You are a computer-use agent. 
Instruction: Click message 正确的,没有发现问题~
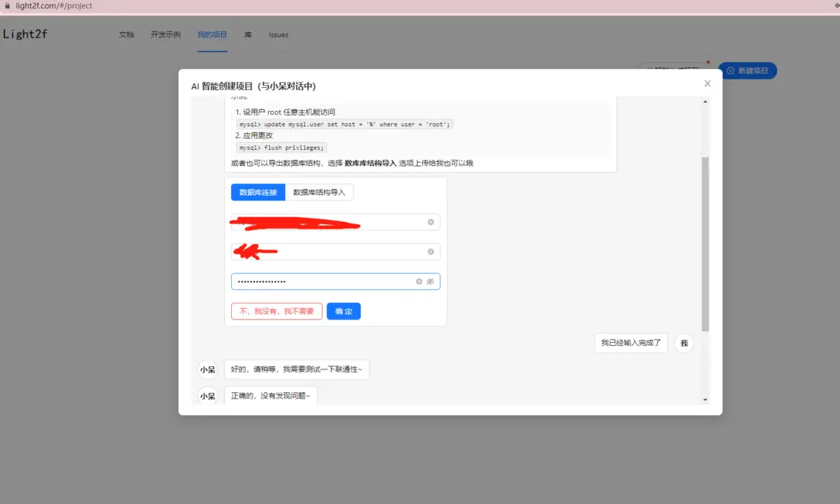click(271, 396)
